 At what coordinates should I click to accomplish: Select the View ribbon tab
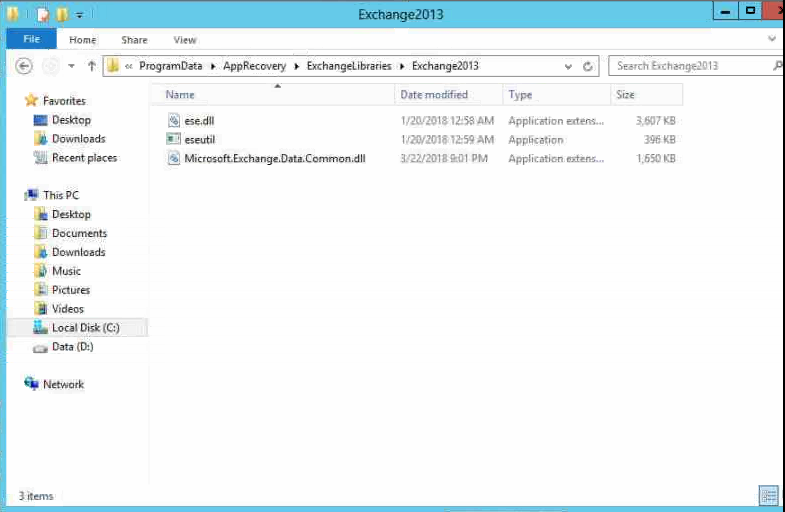(185, 40)
